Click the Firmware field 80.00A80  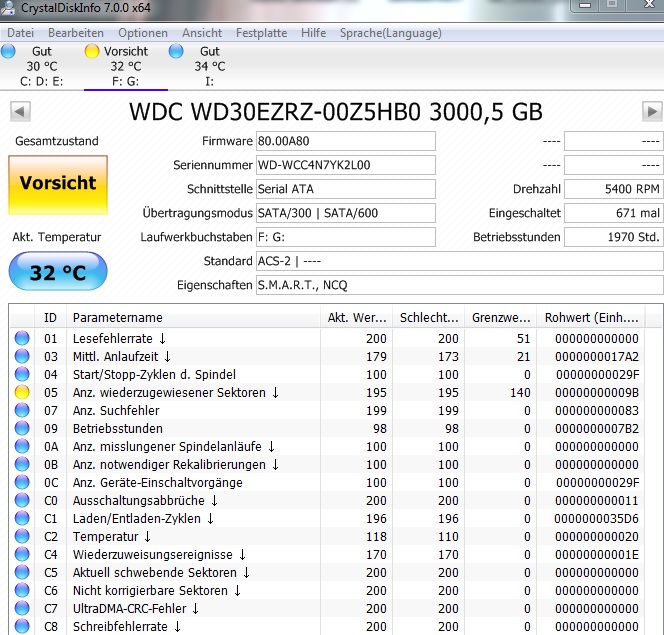click(346, 141)
